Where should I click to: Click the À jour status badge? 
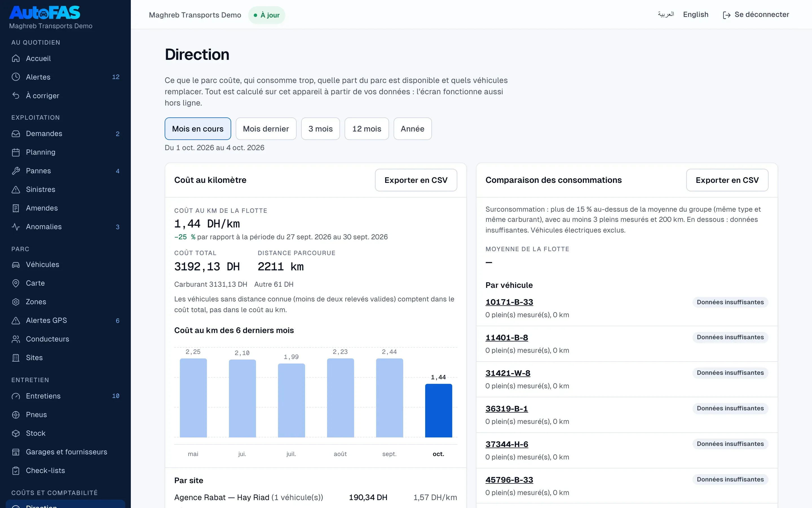click(x=267, y=15)
